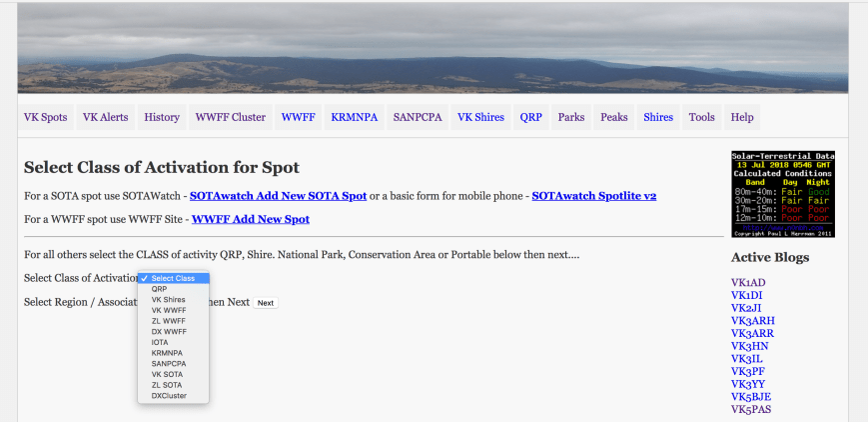Open the VK Spots navigation tab

(46, 117)
